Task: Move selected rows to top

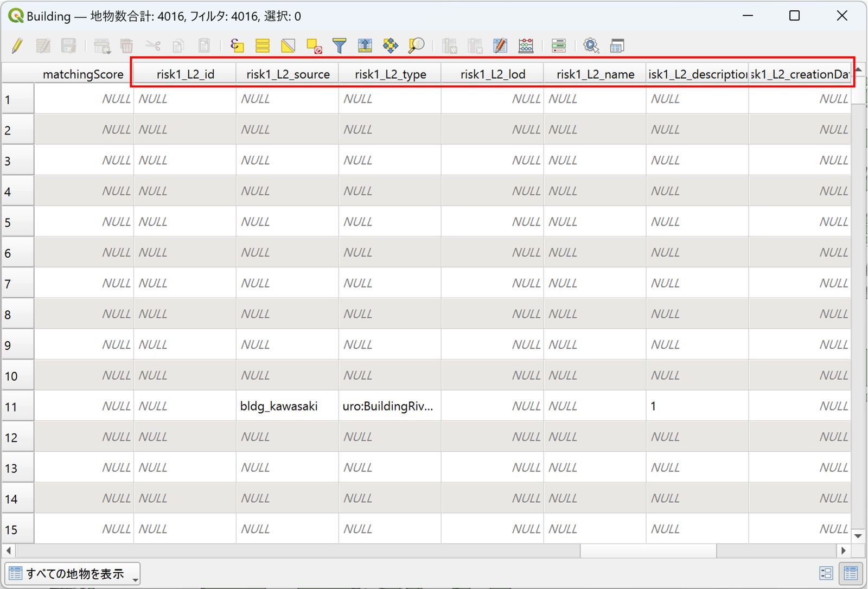Action: point(365,46)
